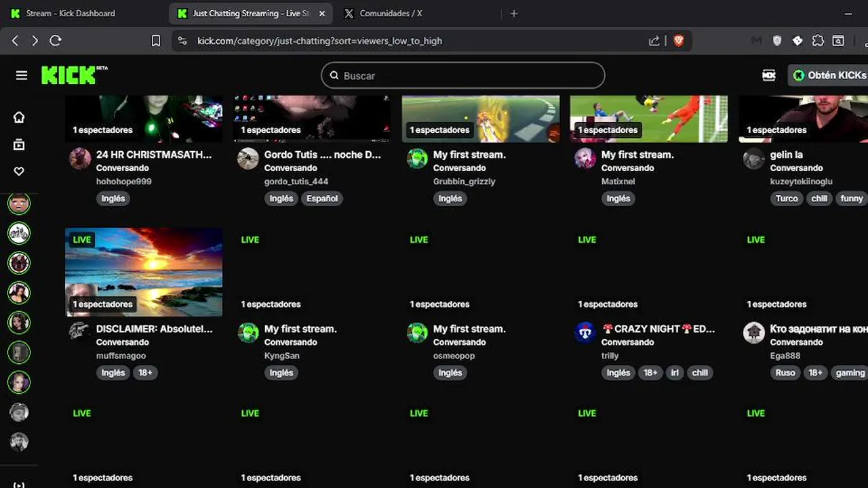Click the Turco tag on kuzeytekiinoglu's stream
This screenshot has width=868, height=488.
(x=787, y=199)
